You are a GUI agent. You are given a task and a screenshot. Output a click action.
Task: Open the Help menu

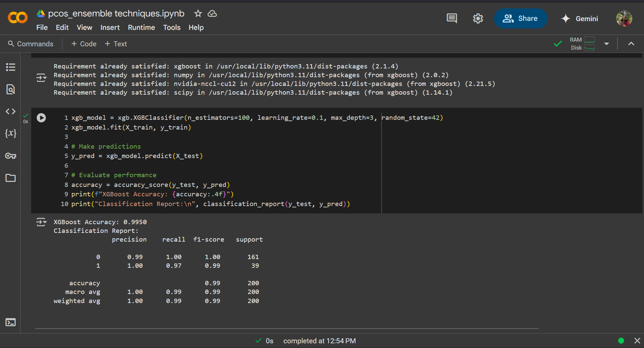click(x=196, y=28)
